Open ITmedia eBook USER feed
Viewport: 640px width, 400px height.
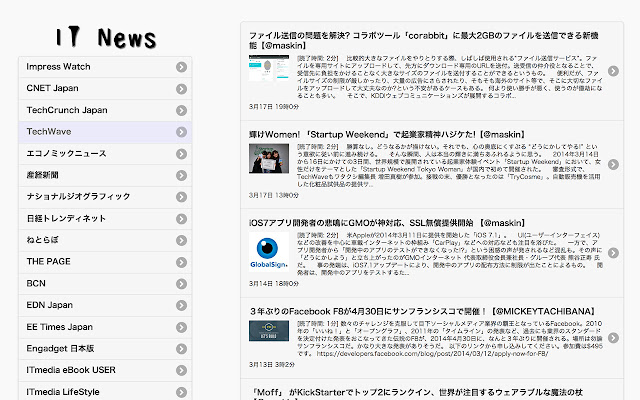point(105,370)
